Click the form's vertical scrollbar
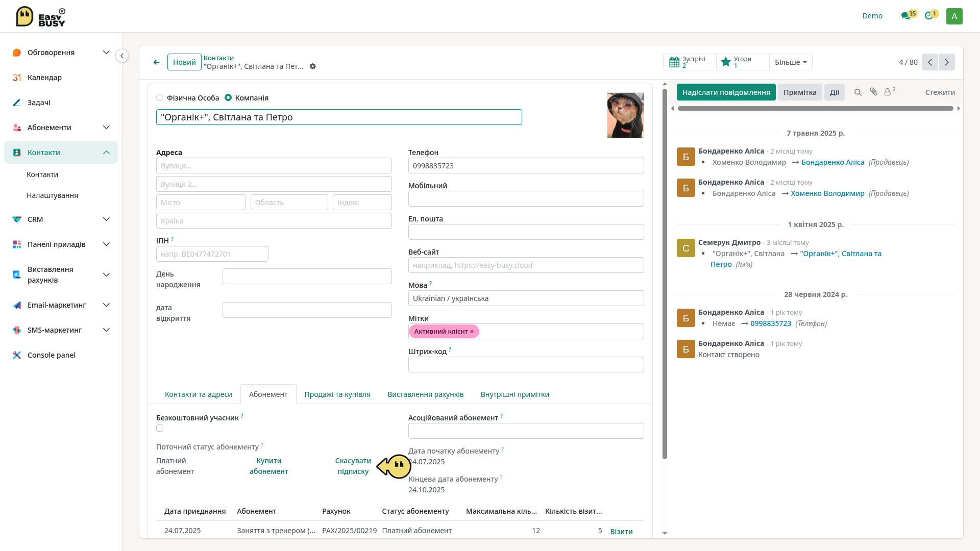 click(665, 273)
